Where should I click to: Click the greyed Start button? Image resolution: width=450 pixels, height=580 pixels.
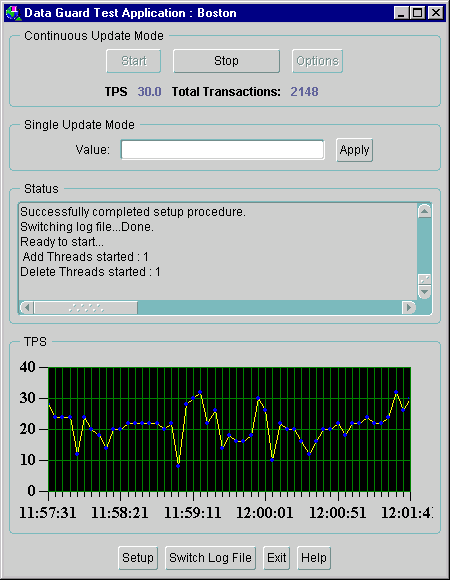click(x=133, y=61)
